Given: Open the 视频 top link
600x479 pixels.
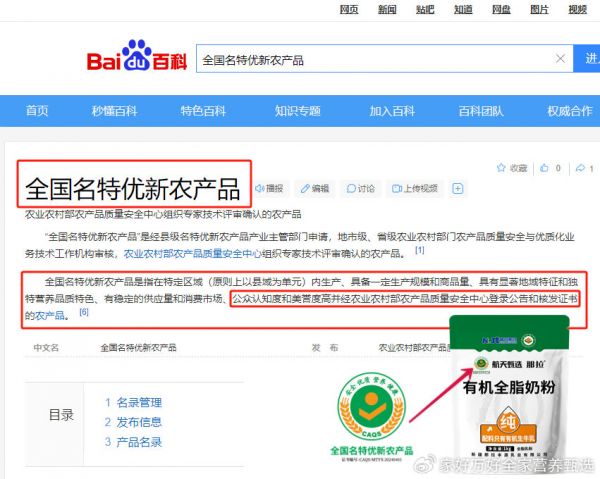Looking at the screenshot, I should (x=577, y=10).
